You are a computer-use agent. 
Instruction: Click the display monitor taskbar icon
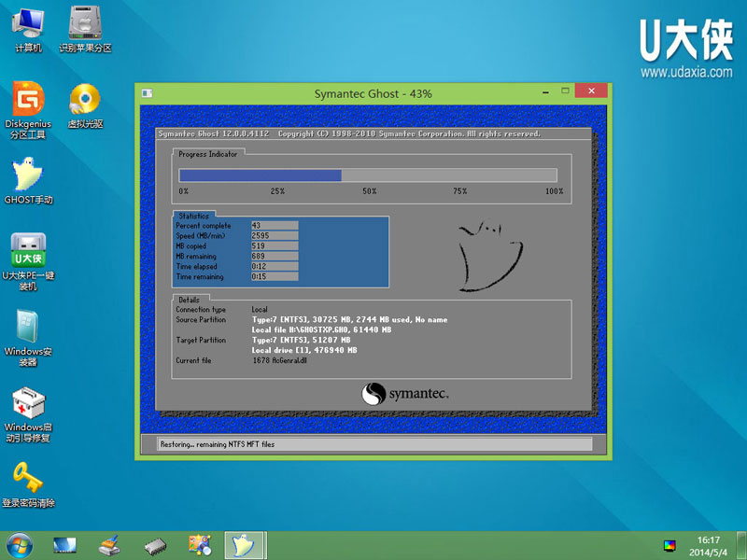pyautogui.click(x=63, y=545)
